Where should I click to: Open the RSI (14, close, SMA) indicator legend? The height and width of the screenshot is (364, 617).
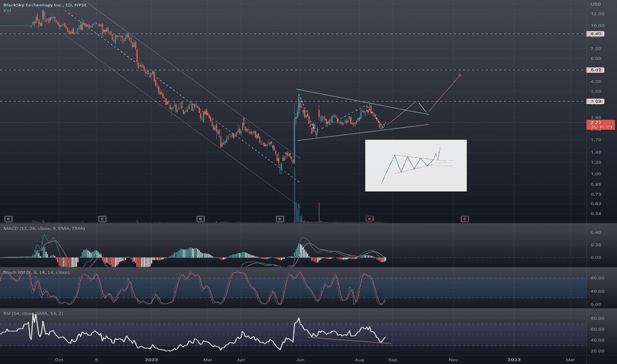tap(33, 313)
